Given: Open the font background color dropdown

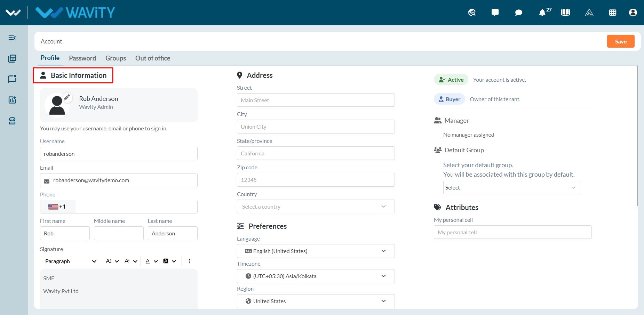Looking at the screenshot, I should pyautogui.click(x=170, y=261).
